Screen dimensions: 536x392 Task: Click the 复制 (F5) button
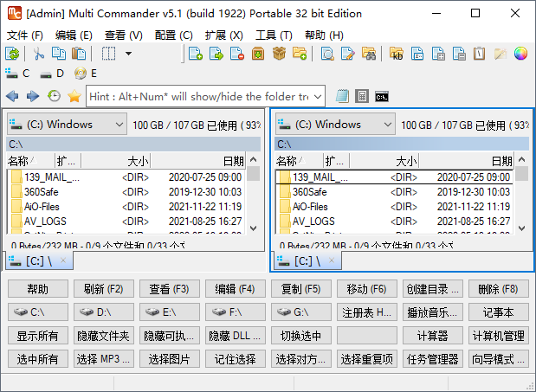point(300,289)
